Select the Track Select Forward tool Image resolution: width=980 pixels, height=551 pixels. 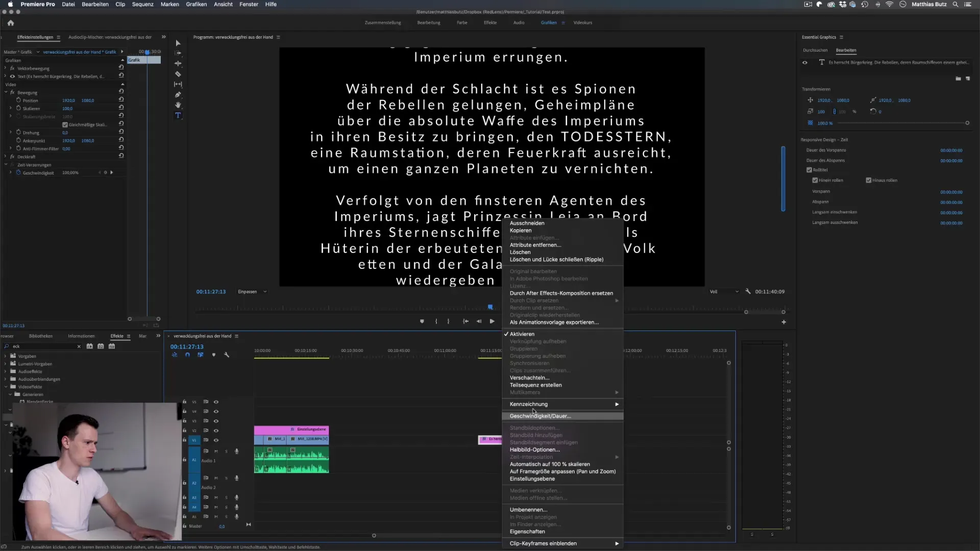click(178, 53)
